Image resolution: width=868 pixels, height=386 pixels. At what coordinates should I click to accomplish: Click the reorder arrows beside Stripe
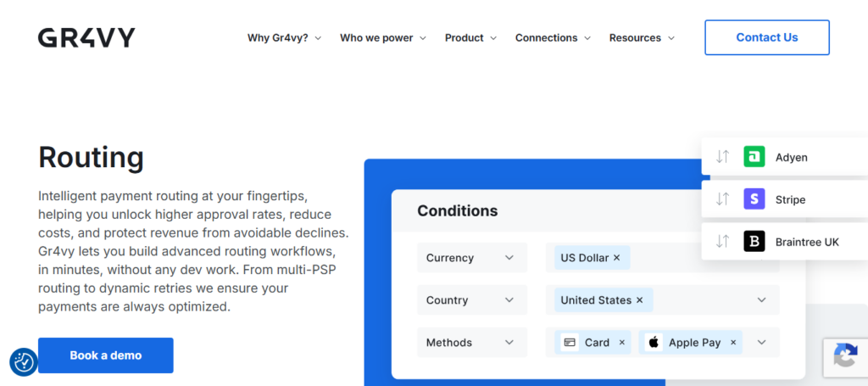click(722, 199)
